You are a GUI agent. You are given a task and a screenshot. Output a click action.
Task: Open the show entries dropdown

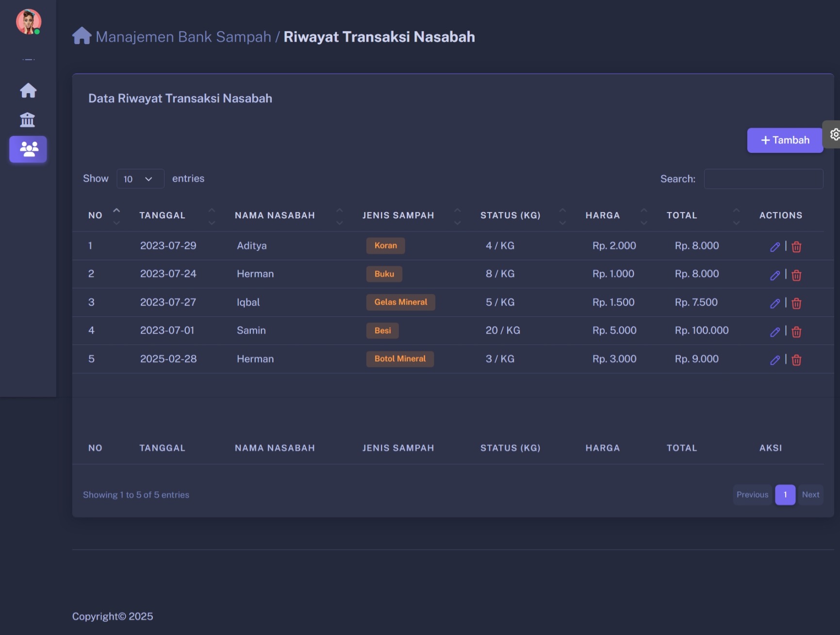coord(140,179)
